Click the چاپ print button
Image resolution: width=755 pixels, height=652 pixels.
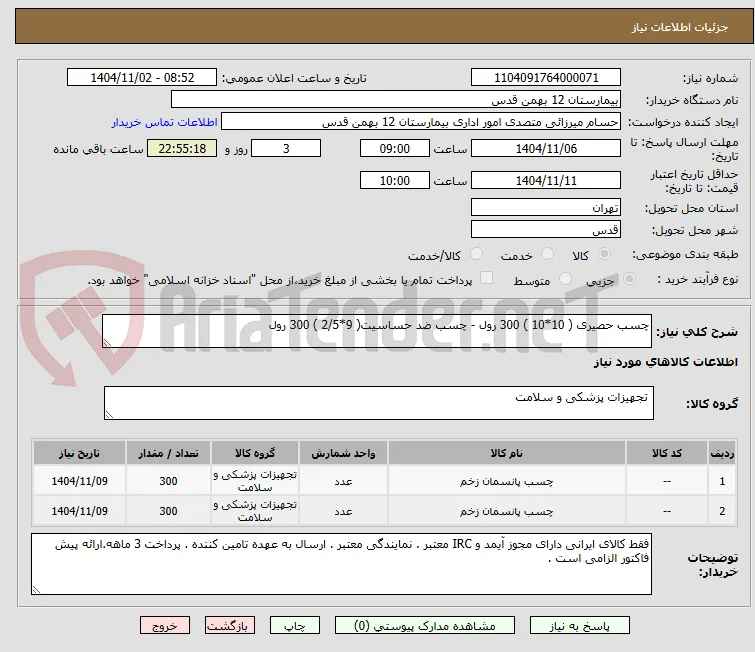coord(295,626)
